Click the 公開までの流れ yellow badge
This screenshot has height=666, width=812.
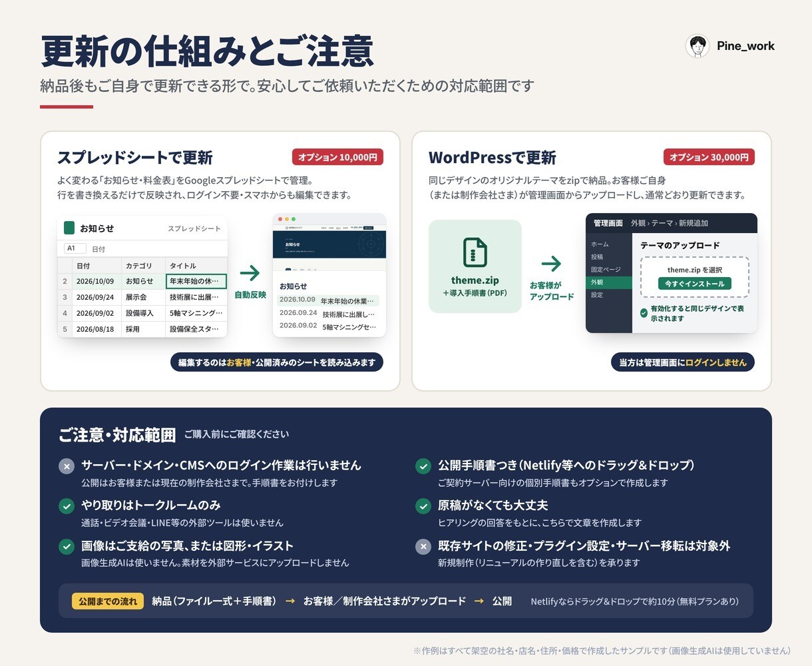(108, 601)
